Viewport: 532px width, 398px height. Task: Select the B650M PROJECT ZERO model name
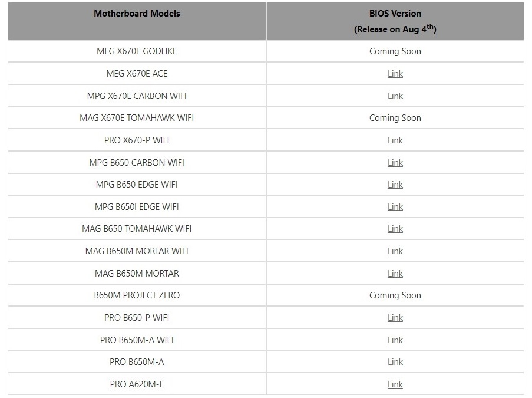pyautogui.click(x=137, y=295)
